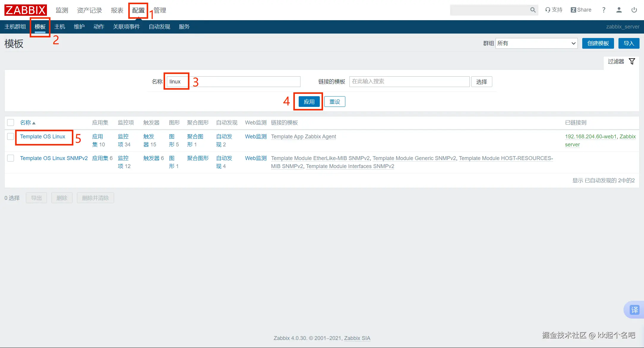Open the user profile icon
This screenshot has width=644, height=348.
[619, 10]
